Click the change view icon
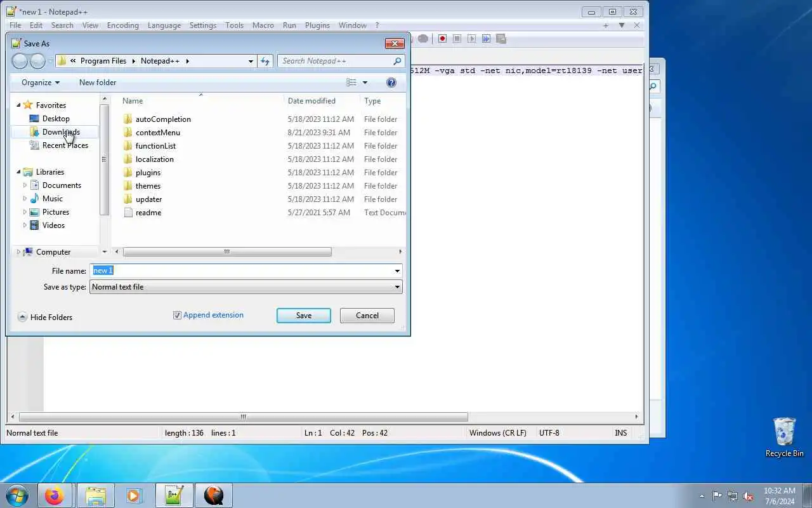Viewport: 812px width, 508px height. tap(351, 83)
